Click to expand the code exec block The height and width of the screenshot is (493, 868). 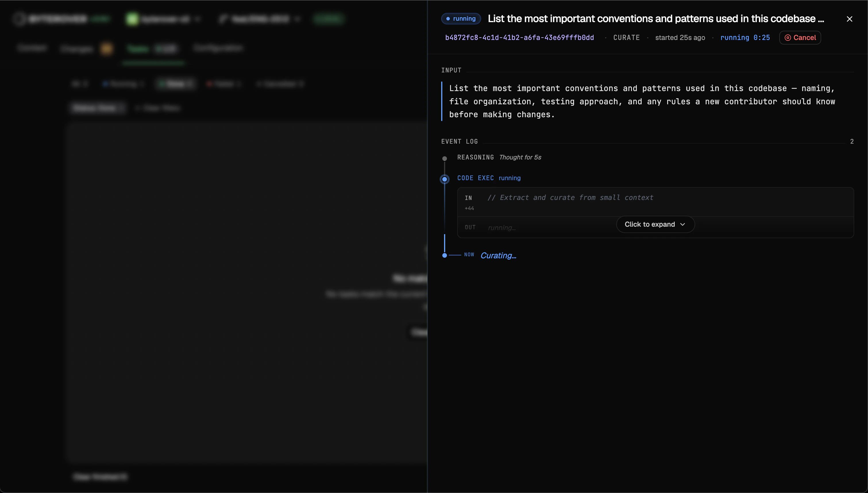coord(655,224)
